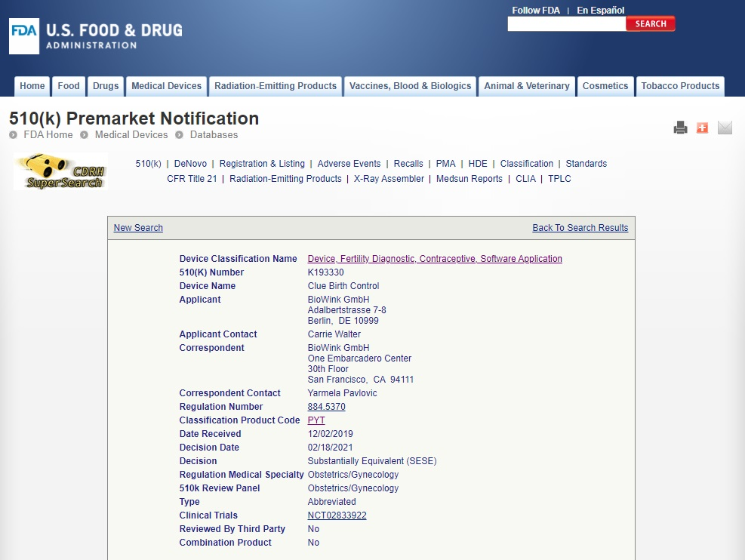Open the Tobacco Products tab
Screen dimensions: 745x560
pyautogui.click(x=680, y=86)
